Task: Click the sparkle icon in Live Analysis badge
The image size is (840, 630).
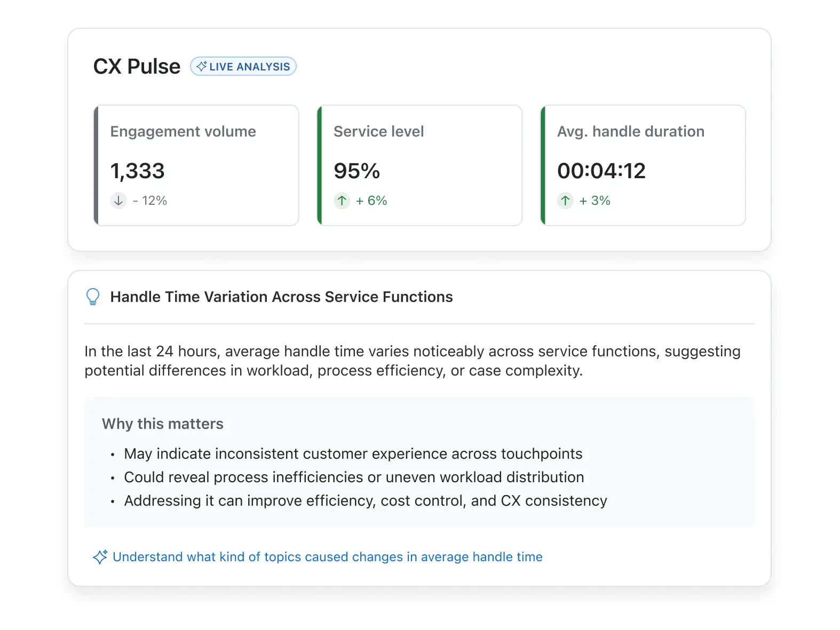Action: [x=201, y=66]
